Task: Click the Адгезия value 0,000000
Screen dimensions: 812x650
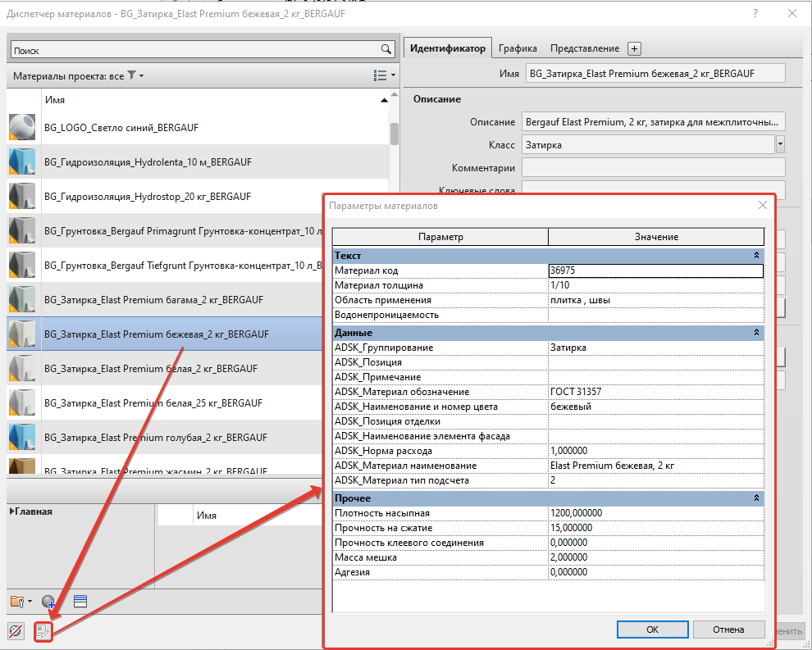Action: point(655,572)
